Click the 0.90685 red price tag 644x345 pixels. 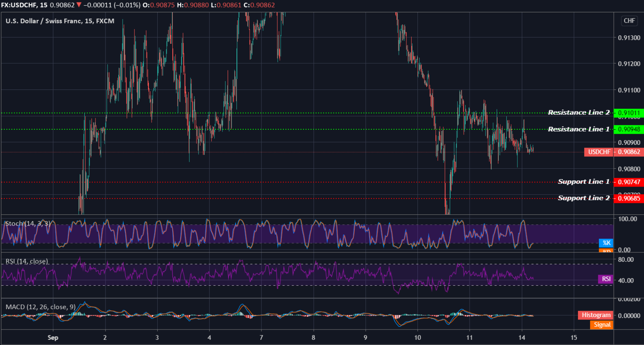pyautogui.click(x=629, y=199)
